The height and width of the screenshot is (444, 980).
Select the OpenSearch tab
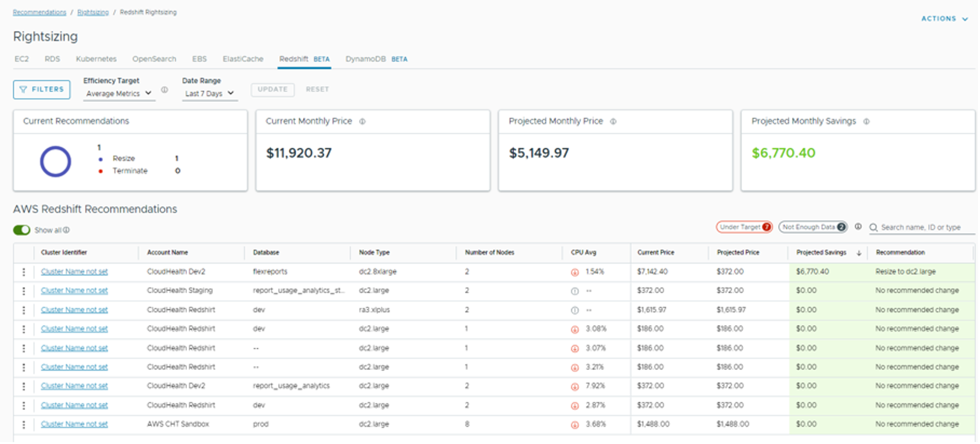[154, 59]
